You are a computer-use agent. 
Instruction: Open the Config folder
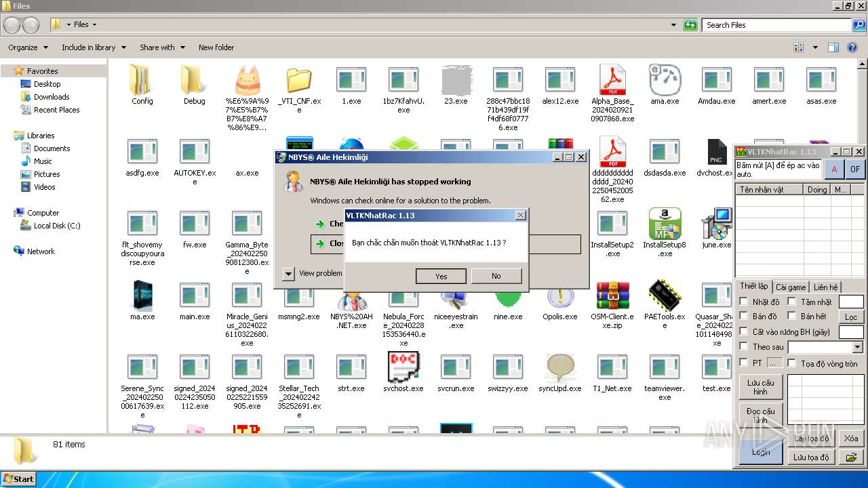(142, 81)
